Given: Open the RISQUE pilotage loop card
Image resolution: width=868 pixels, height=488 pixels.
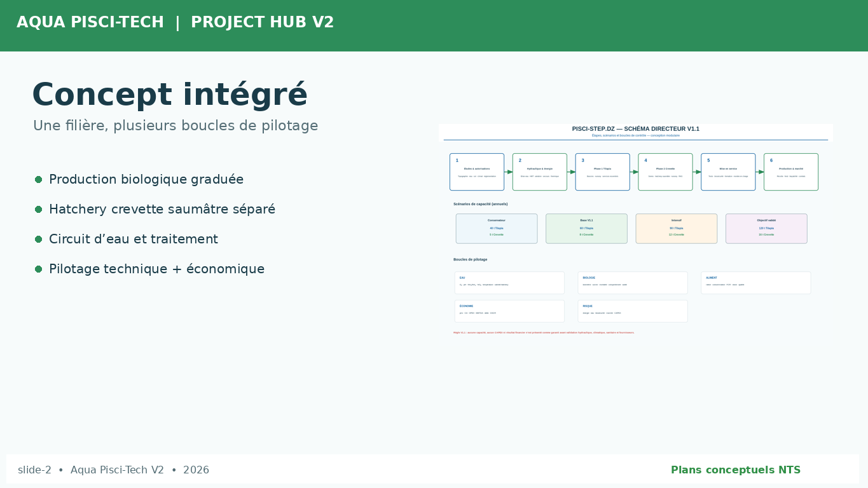Looking at the screenshot, I should (633, 311).
